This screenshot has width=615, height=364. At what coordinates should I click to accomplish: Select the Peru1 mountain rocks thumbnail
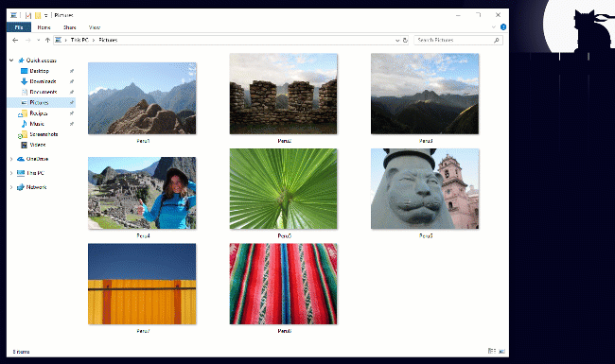pos(142,98)
